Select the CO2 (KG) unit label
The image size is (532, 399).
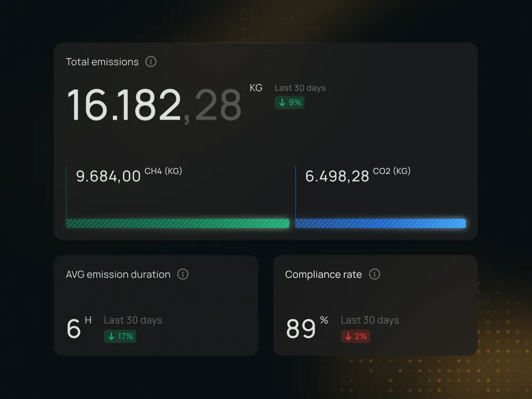pyautogui.click(x=392, y=171)
